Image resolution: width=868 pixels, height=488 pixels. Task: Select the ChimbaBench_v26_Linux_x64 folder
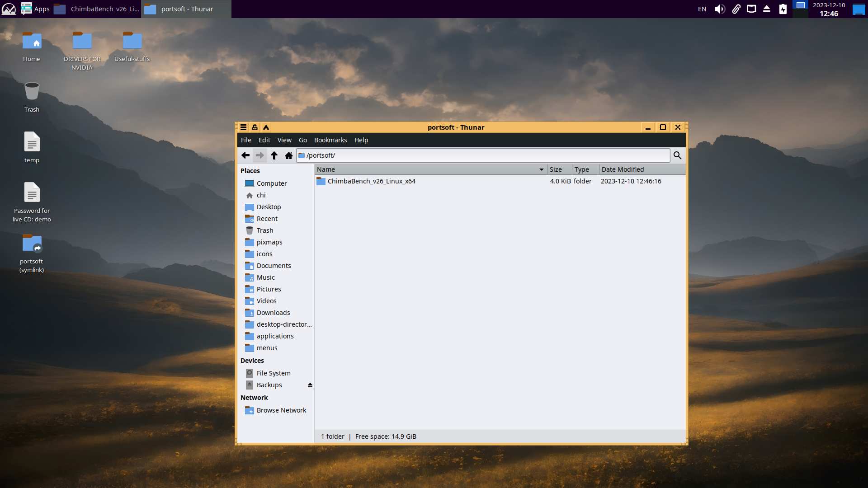point(371,181)
